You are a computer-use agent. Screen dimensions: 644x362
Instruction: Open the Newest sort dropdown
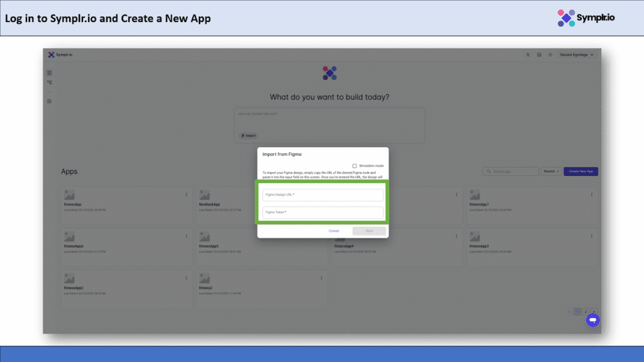[x=551, y=171]
